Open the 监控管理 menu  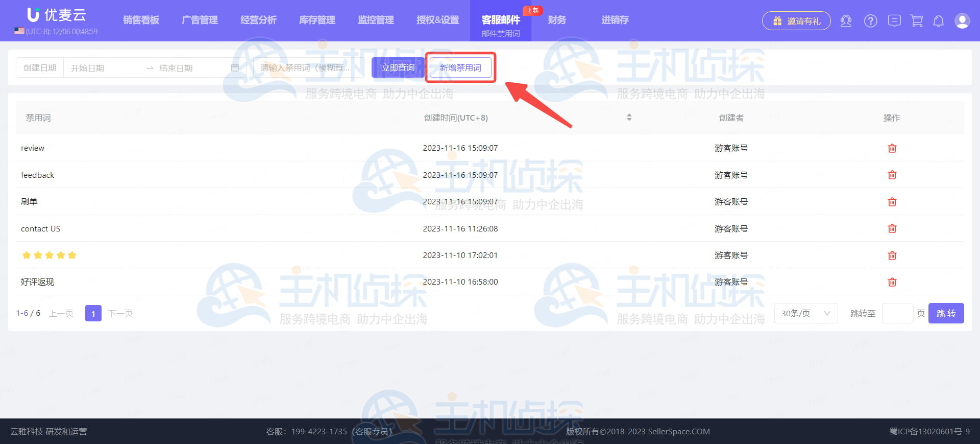coord(376,20)
